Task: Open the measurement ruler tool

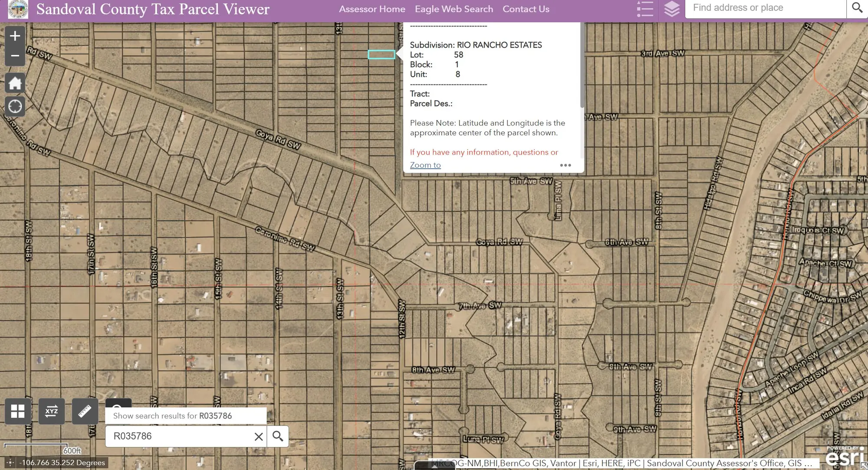Action: (85, 411)
